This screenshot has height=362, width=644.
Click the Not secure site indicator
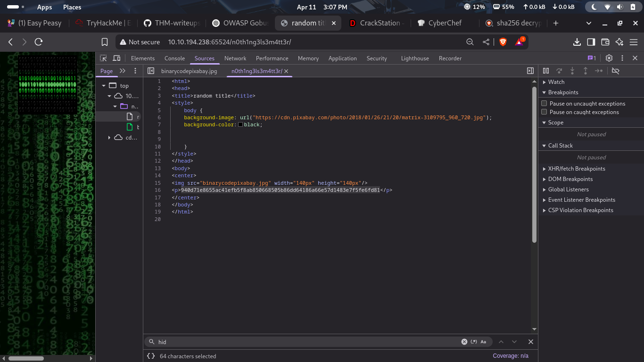140,42
